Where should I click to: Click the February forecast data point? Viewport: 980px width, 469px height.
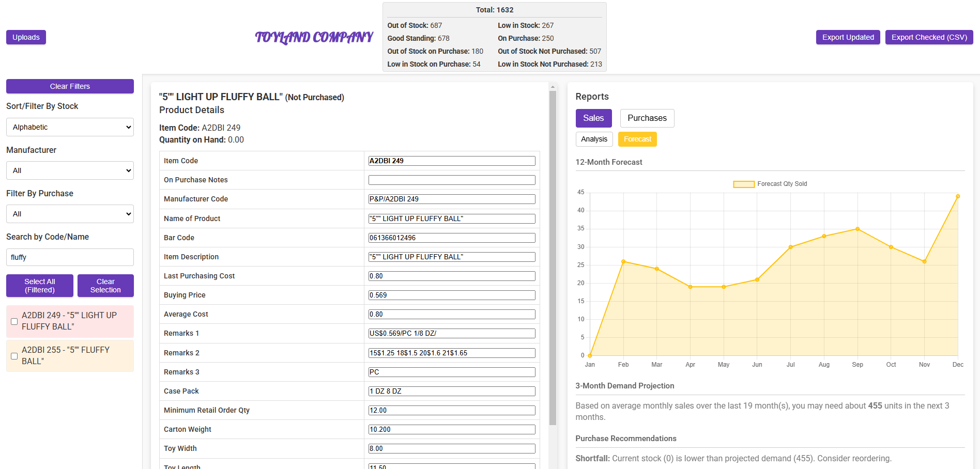coord(623,261)
